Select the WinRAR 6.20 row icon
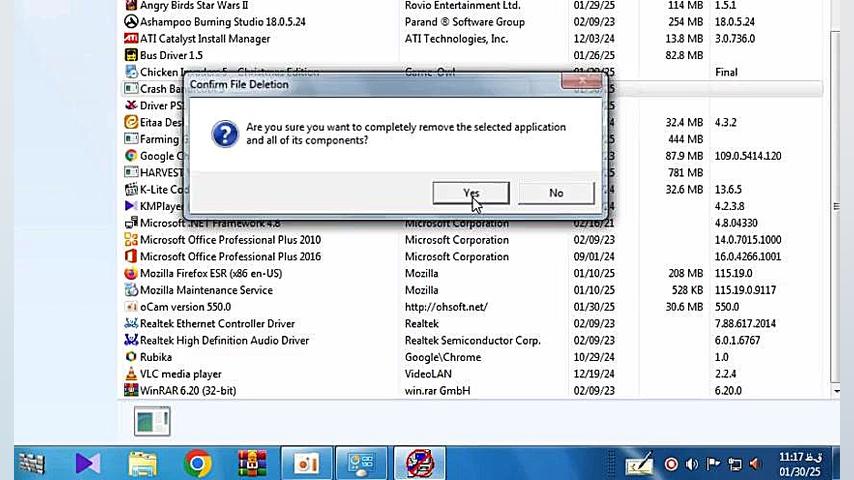854x480 pixels. [x=131, y=390]
